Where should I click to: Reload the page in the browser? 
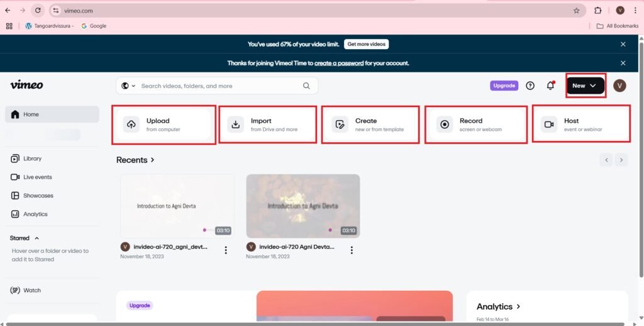point(38,10)
